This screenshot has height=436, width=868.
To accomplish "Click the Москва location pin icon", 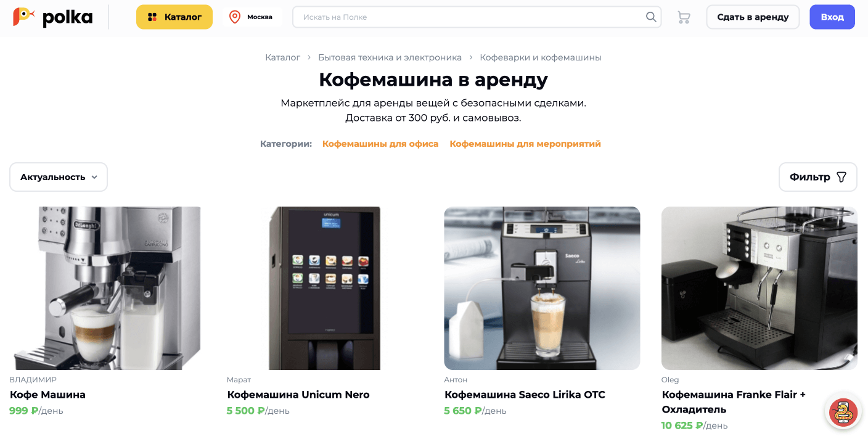I will click(235, 17).
